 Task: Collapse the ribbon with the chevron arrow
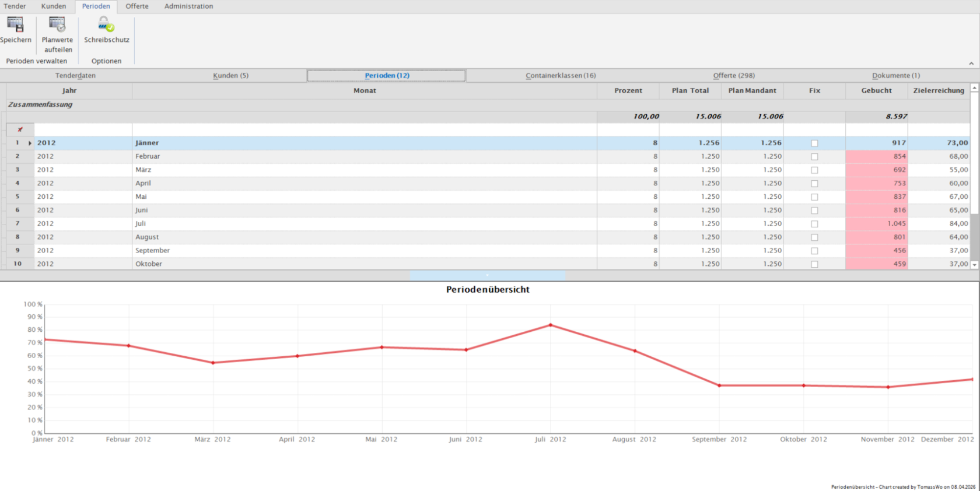coord(971,64)
